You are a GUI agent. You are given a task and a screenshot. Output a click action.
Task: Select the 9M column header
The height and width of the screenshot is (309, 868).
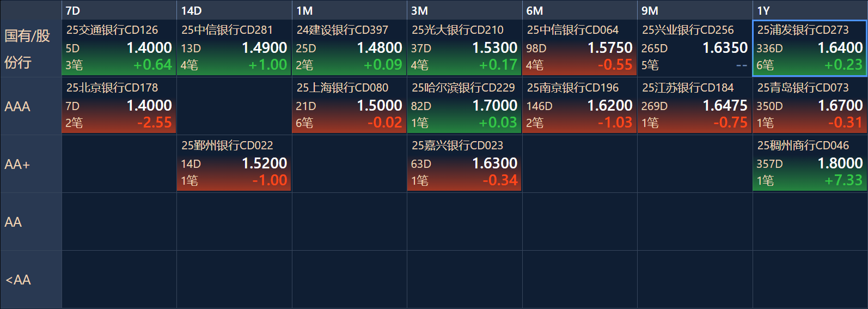pos(695,10)
